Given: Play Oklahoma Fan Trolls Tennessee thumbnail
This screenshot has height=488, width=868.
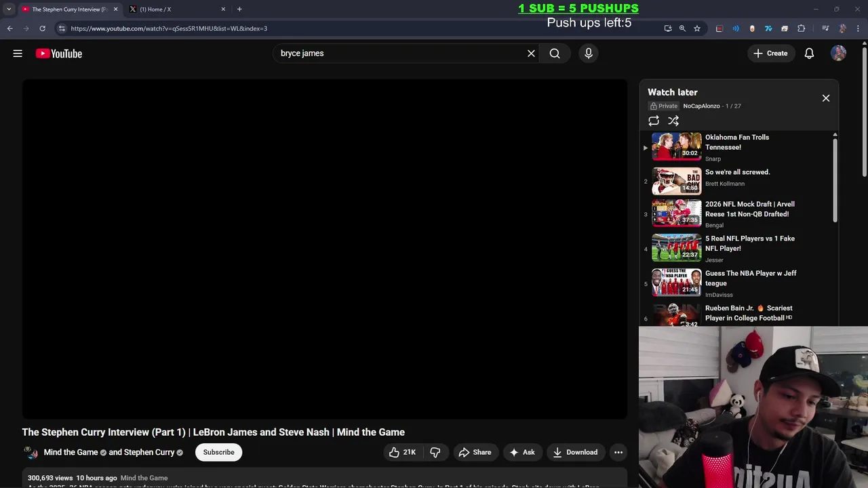Looking at the screenshot, I should (x=677, y=146).
